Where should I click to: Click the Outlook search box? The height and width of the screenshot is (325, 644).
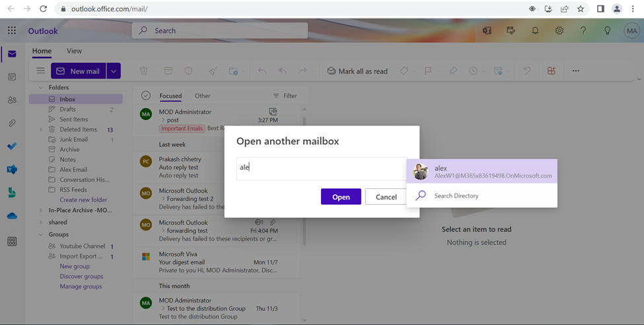pyautogui.click(x=220, y=30)
